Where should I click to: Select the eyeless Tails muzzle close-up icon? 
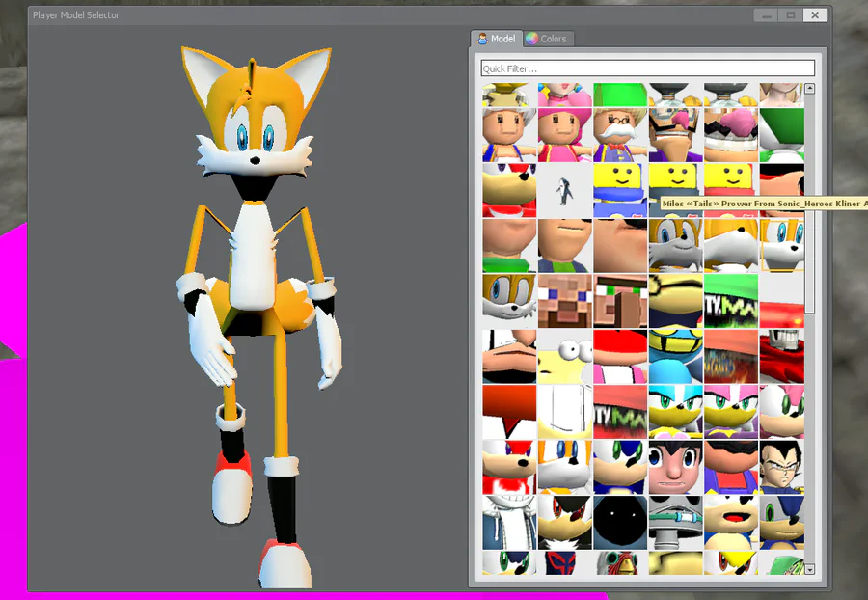click(x=731, y=245)
